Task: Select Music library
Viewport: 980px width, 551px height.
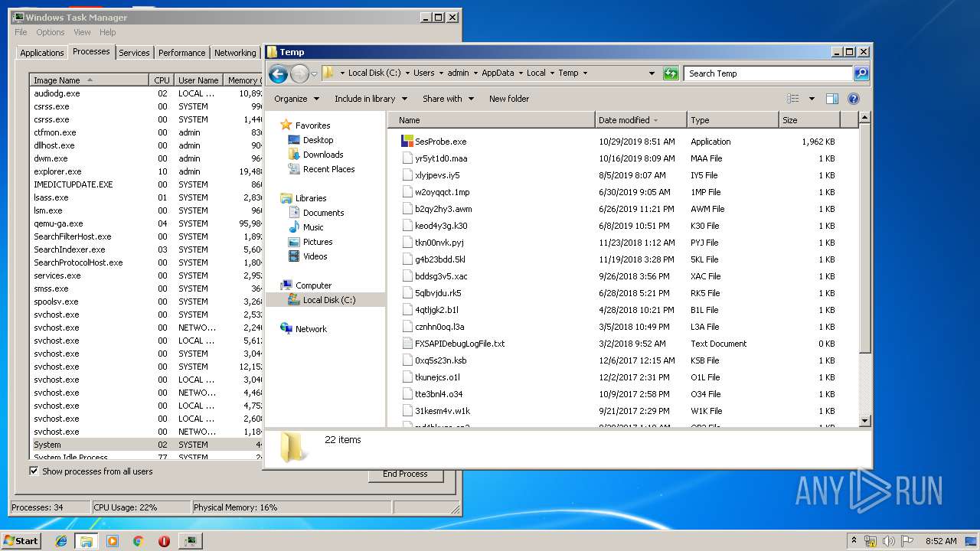Action: (313, 227)
